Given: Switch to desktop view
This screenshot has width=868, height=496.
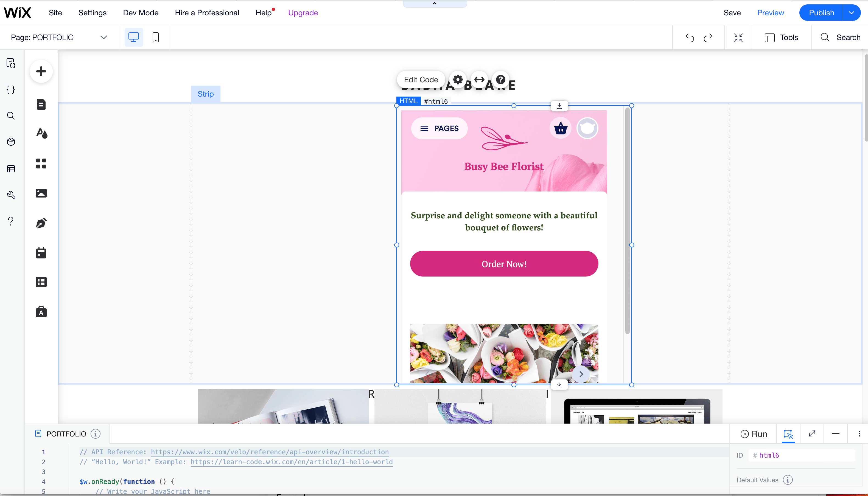Looking at the screenshot, I should click(x=134, y=38).
